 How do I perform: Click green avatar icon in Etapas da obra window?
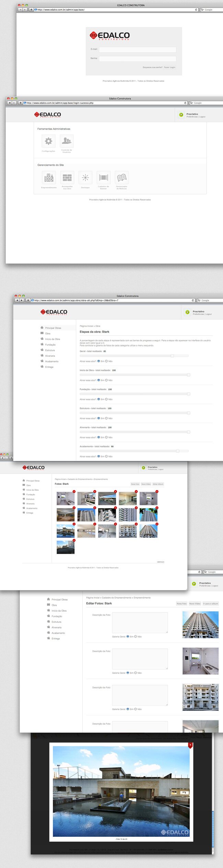coord(187,312)
